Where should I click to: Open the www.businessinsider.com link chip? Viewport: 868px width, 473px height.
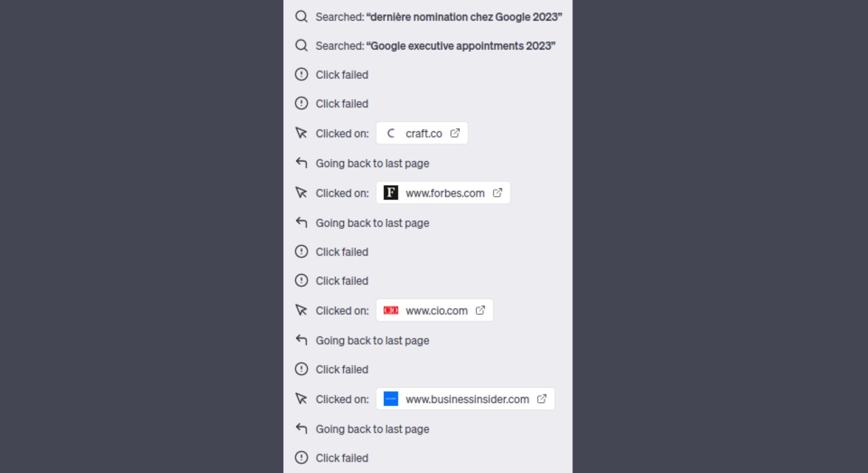465,399
